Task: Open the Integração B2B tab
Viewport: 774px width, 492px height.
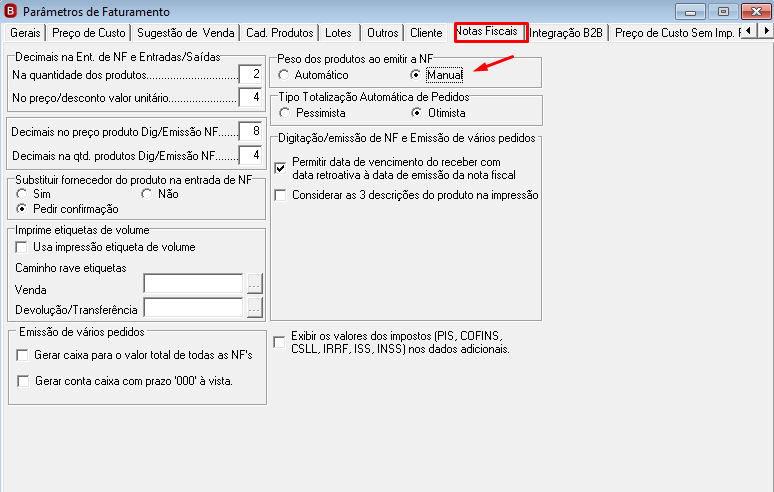Action: 566,33
